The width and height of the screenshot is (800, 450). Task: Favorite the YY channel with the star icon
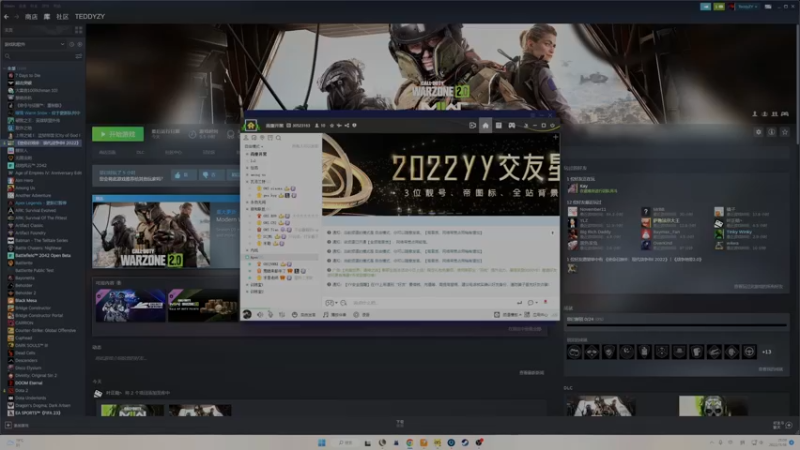(x=332, y=126)
